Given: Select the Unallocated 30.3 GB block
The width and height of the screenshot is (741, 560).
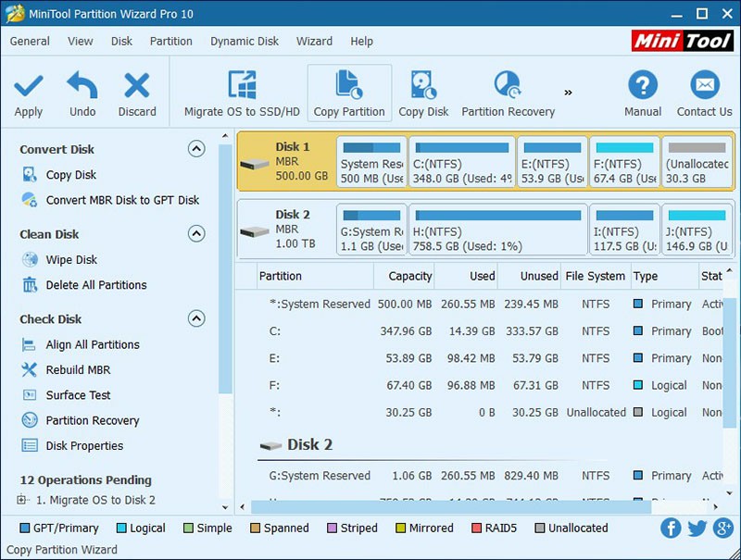Looking at the screenshot, I should [x=697, y=162].
